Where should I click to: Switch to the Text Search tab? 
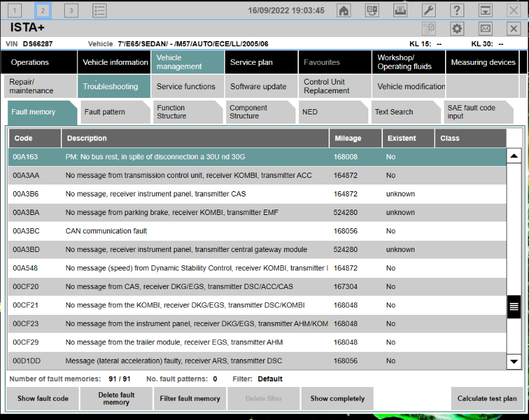pyautogui.click(x=406, y=112)
